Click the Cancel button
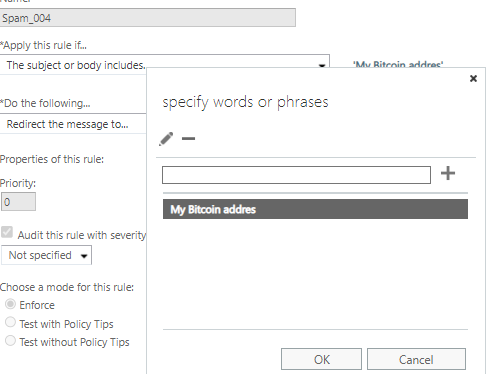The height and width of the screenshot is (374, 486). coord(416,359)
